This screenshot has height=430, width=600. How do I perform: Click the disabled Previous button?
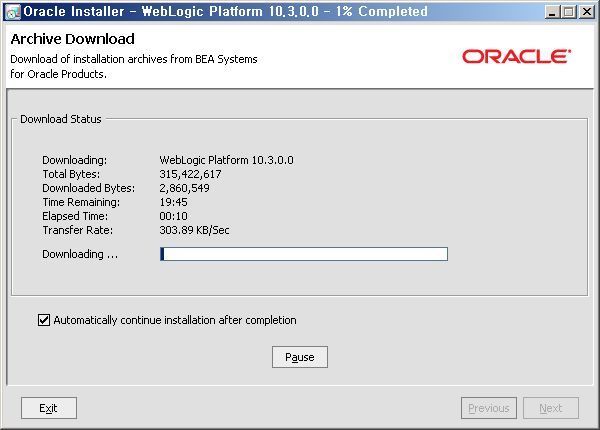489,408
